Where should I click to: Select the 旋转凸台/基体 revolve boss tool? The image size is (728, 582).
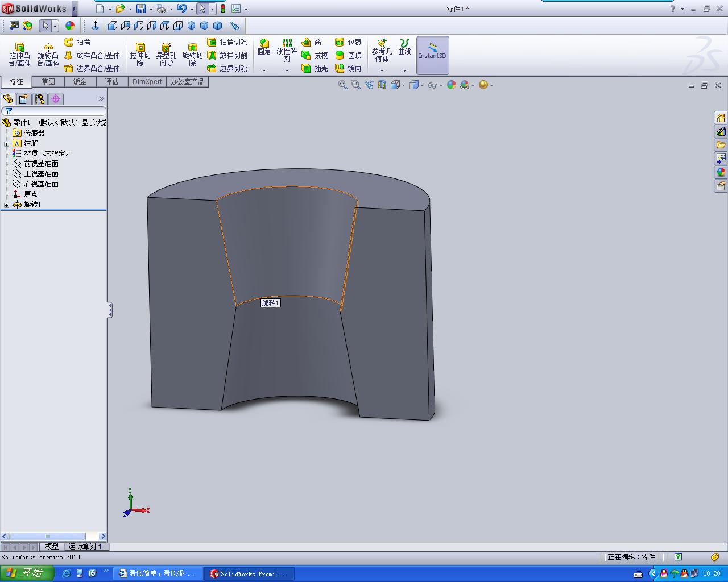(x=48, y=54)
